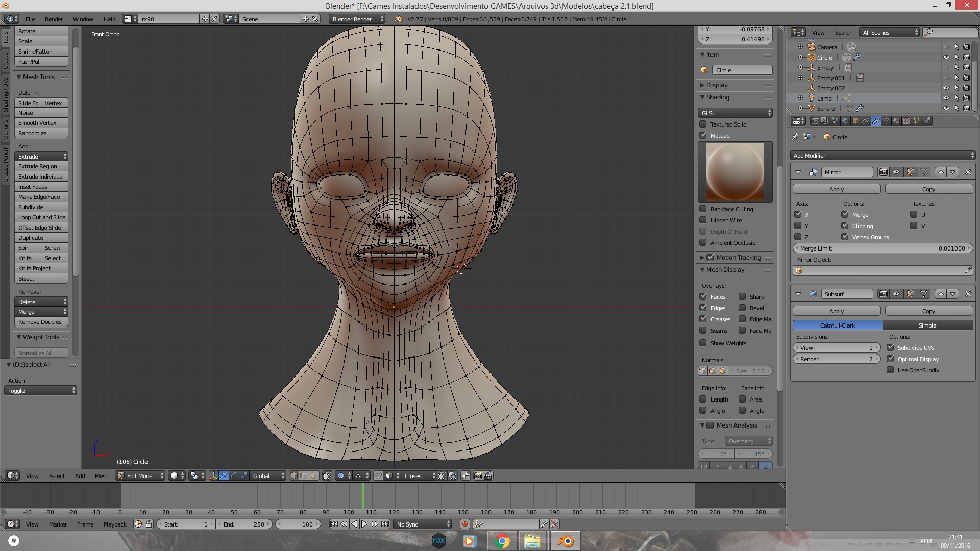Click the Loop Cut and Slide button
980x551 pixels.
pyautogui.click(x=41, y=217)
